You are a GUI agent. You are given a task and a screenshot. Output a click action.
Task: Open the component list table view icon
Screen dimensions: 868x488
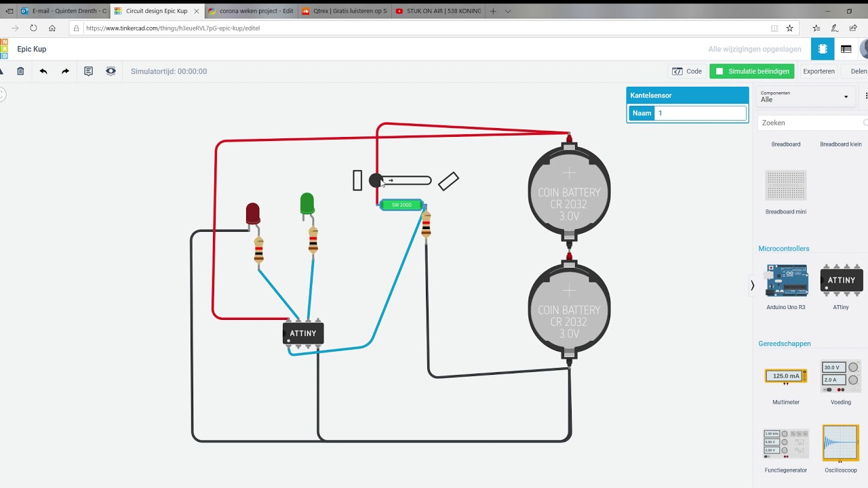tap(846, 49)
